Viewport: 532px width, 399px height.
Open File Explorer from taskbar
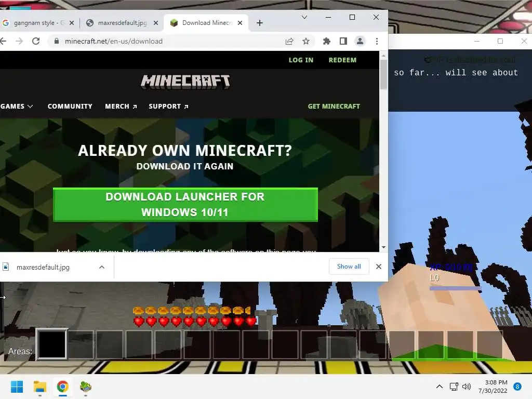[39, 387]
